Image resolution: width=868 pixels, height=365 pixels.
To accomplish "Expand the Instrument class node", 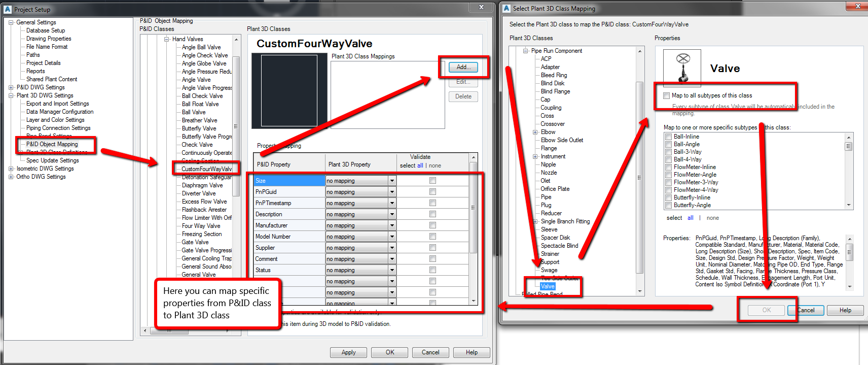I will coord(535,156).
